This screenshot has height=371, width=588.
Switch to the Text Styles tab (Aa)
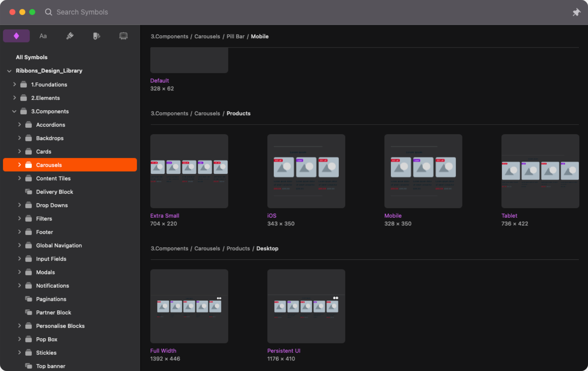(43, 36)
